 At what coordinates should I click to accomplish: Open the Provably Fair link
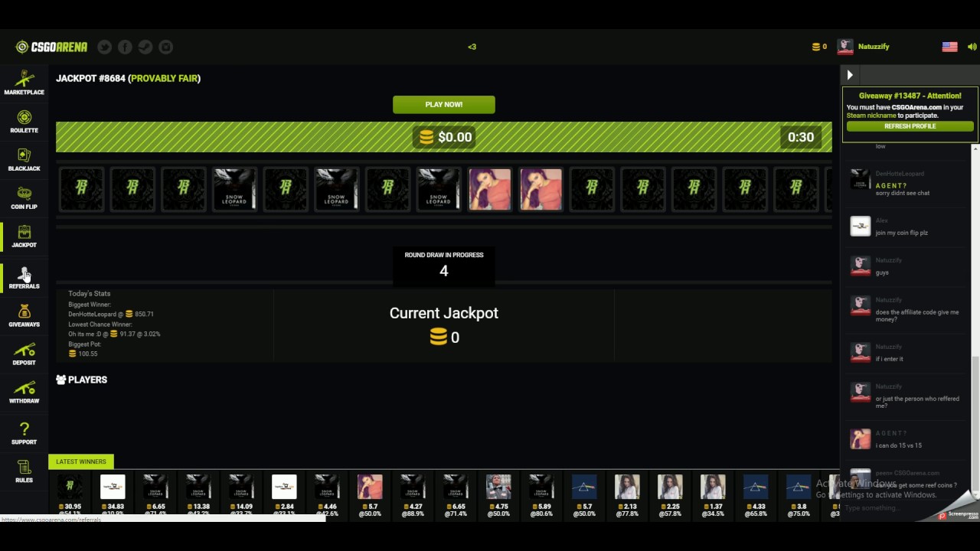(x=164, y=78)
